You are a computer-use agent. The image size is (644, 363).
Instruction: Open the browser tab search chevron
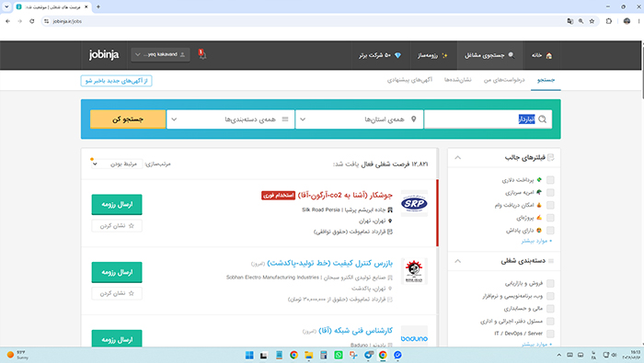pyautogui.click(x=6, y=7)
